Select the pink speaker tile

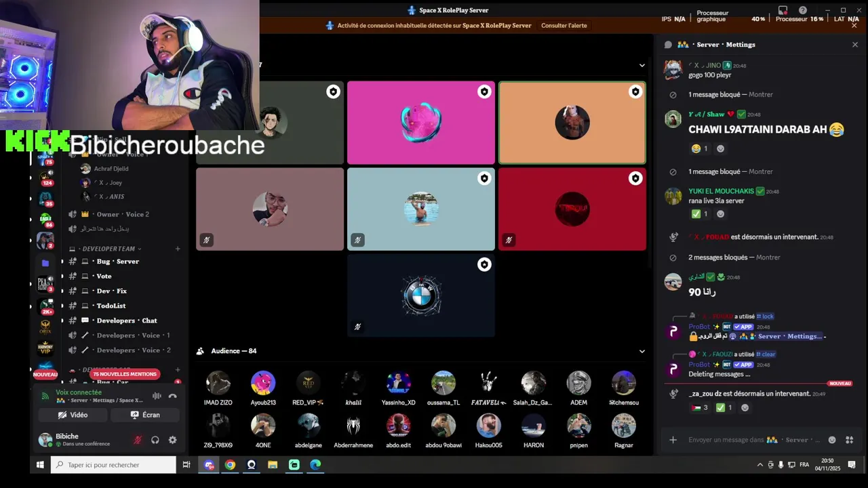[421, 123]
